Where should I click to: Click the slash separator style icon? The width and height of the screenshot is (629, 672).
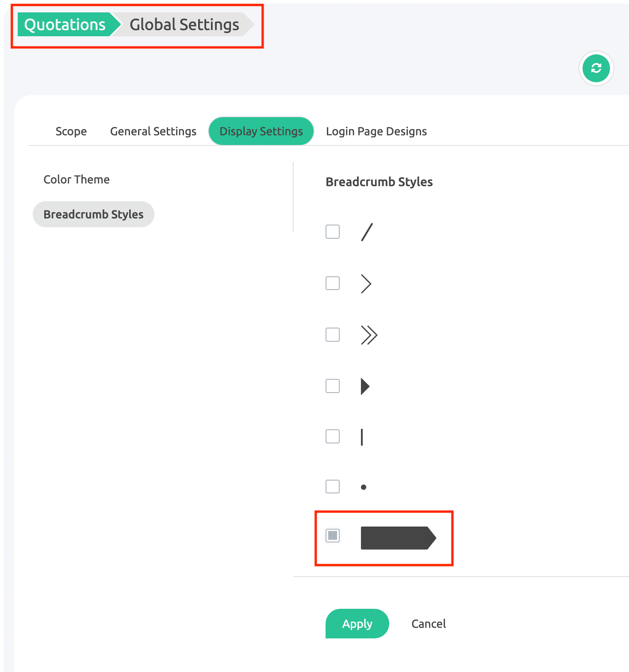pyautogui.click(x=367, y=232)
